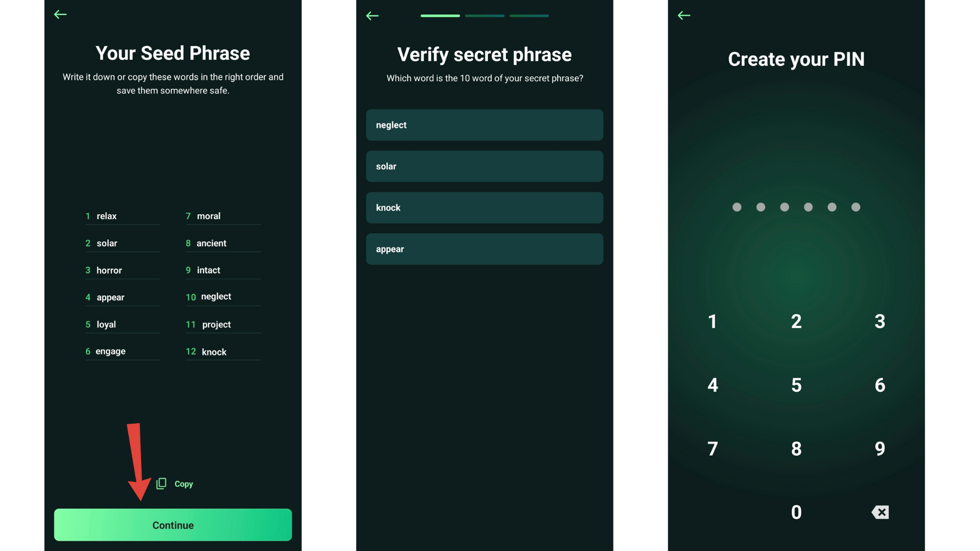
Task: Click the third verification progress bar segment
Action: 529,16
